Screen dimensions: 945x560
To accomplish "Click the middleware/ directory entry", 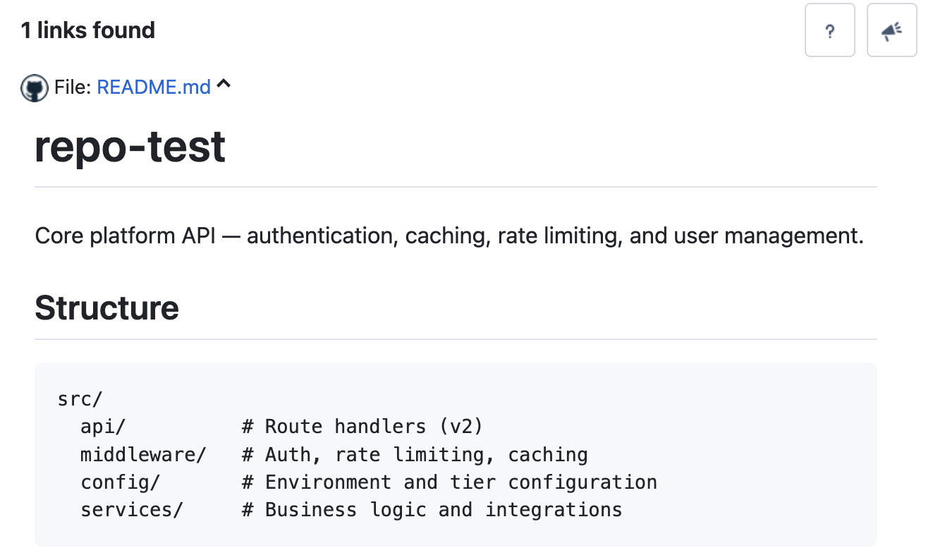I will tap(143, 454).
